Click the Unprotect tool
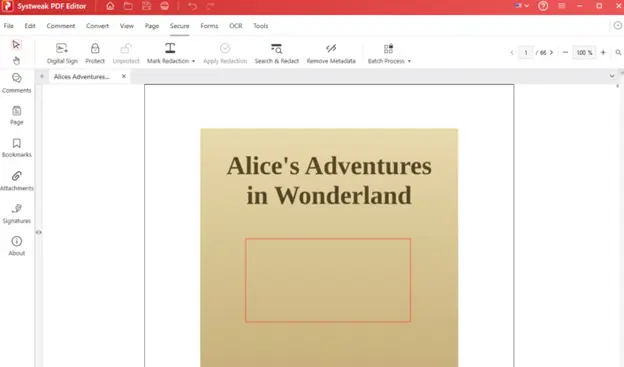 pos(126,53)
